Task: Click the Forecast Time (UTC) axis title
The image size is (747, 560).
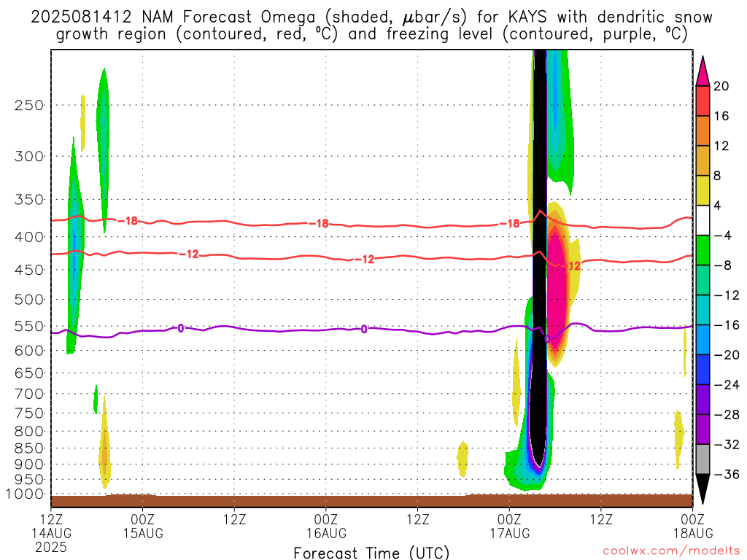Action: [371, 553]
